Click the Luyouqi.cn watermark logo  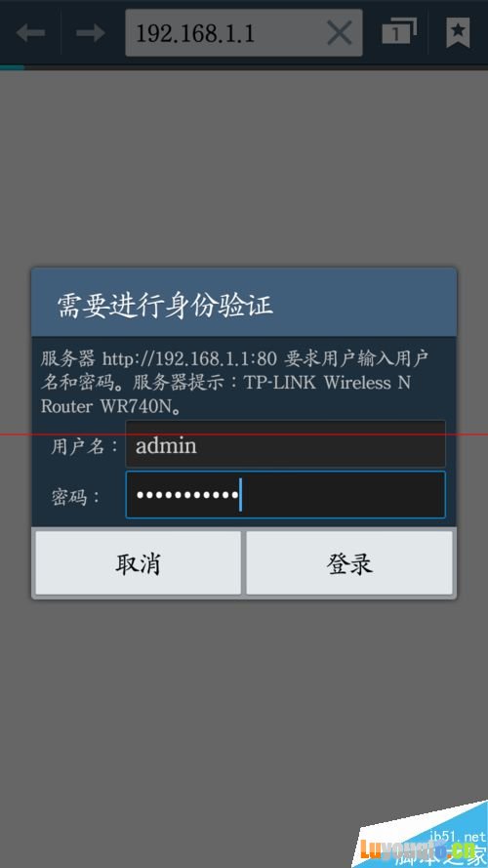coord(419,848)
